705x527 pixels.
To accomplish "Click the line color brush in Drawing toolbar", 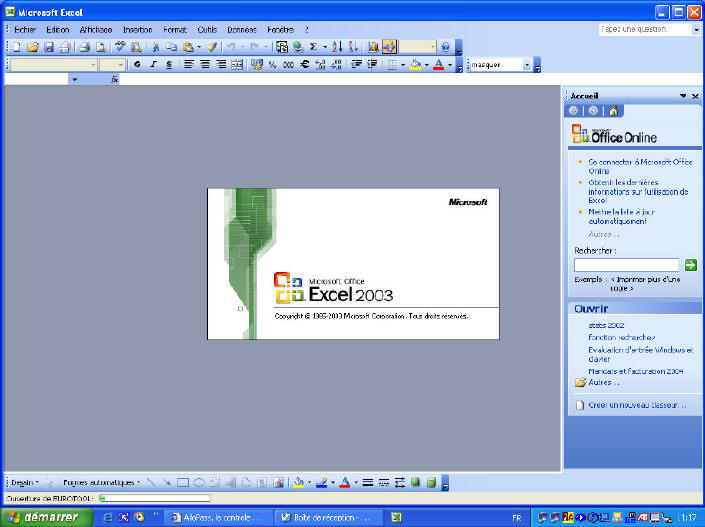I will (x=321, y=482).
